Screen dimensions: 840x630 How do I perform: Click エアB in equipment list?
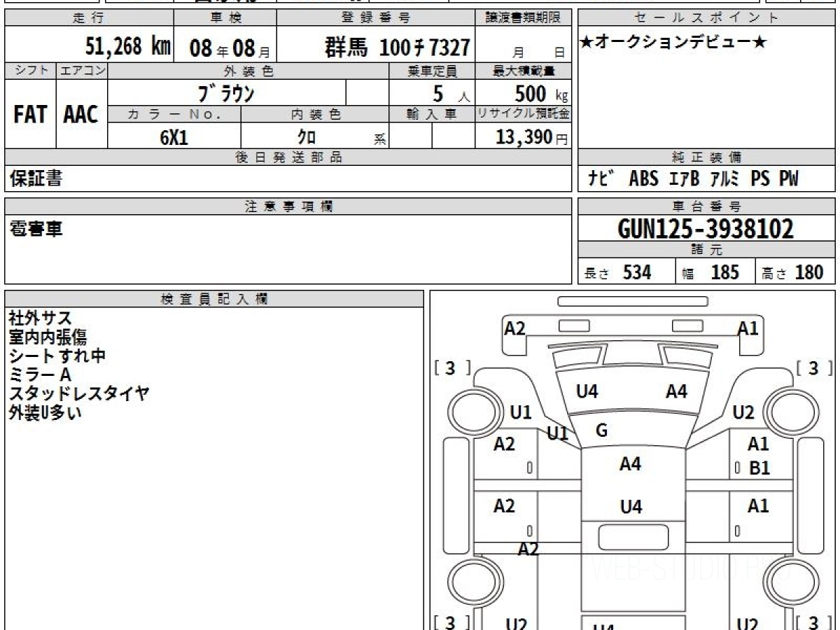point(684,178)
